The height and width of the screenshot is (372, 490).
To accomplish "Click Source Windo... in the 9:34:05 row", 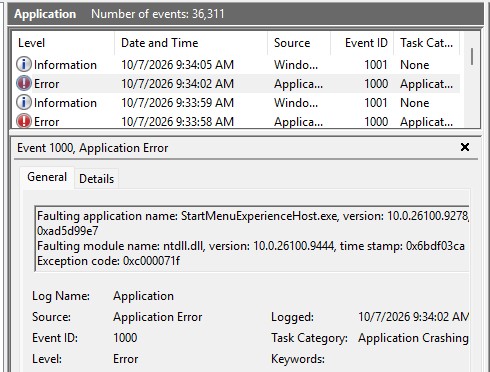I will click(x=296, y=65).
